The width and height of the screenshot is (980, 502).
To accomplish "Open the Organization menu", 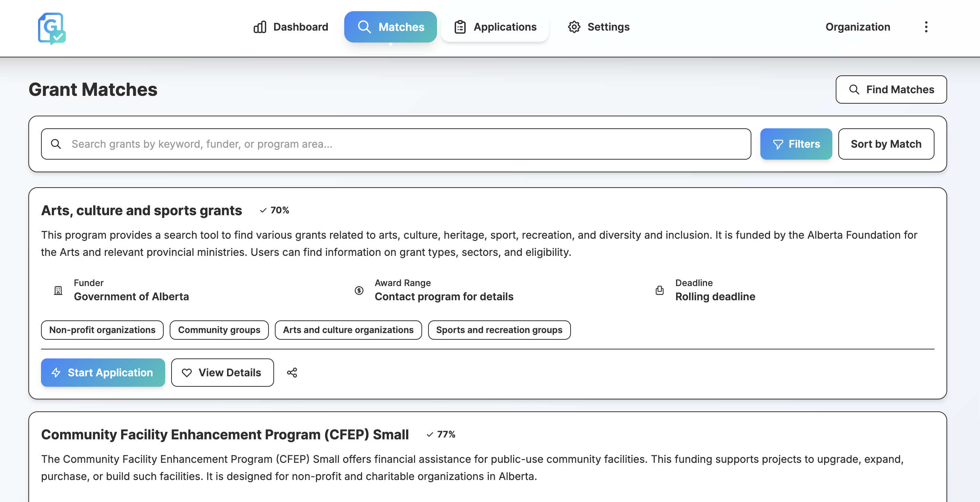I will point(858,27).
